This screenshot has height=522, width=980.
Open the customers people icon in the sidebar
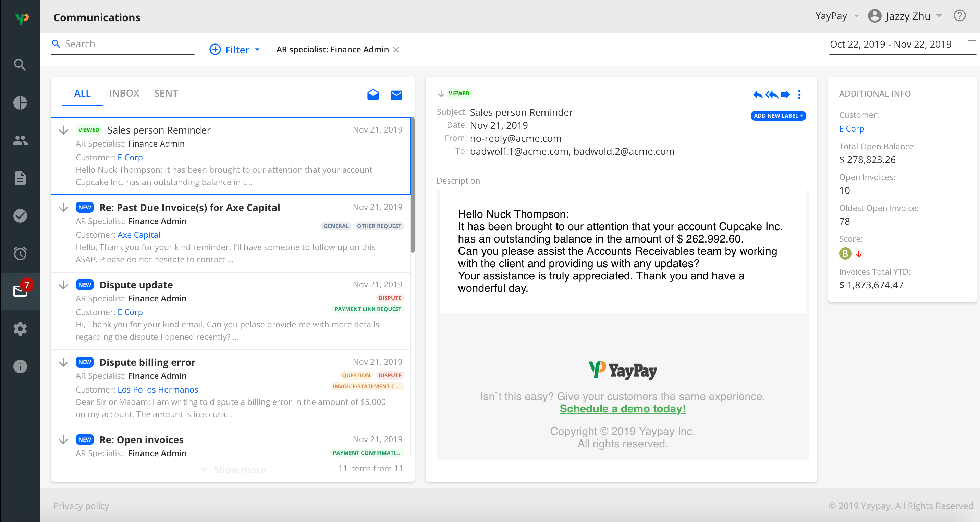tap(20, 140)
